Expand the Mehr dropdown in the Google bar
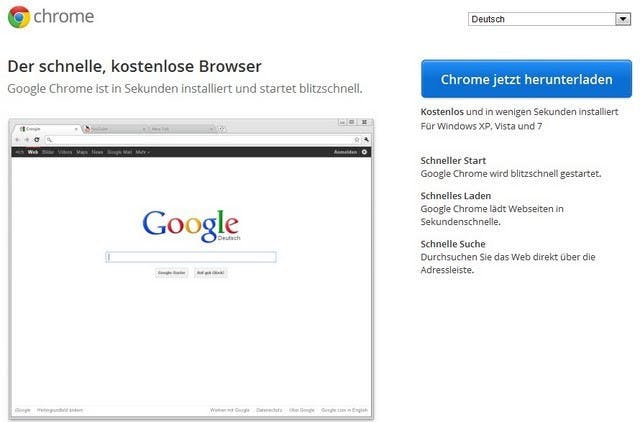The width and height of the screenshot is (640, 422). click(x=142, y=152)
